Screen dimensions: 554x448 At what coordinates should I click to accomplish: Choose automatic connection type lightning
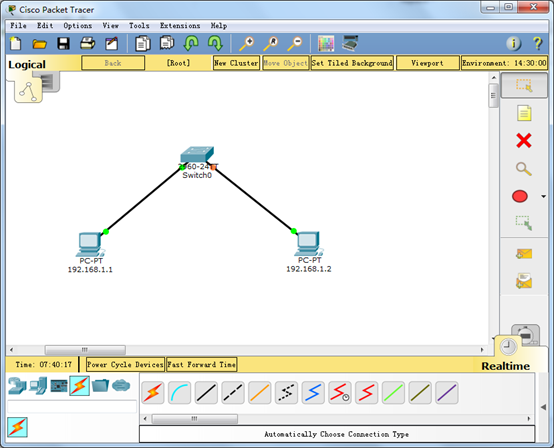(153, 393)
